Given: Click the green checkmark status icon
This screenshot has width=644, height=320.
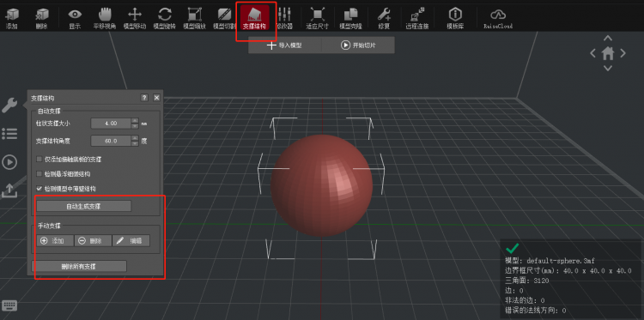Looking at the screenshot, I should coord(512,248).
